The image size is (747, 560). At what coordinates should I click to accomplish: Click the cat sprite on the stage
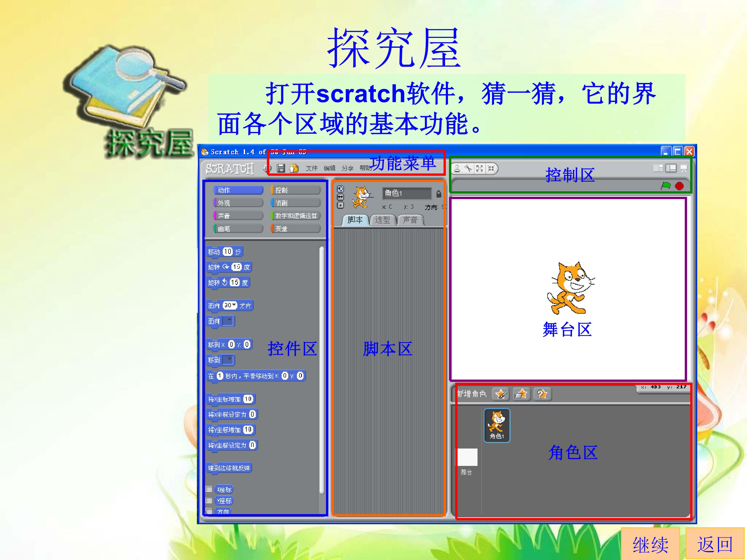tap(571, 288)
